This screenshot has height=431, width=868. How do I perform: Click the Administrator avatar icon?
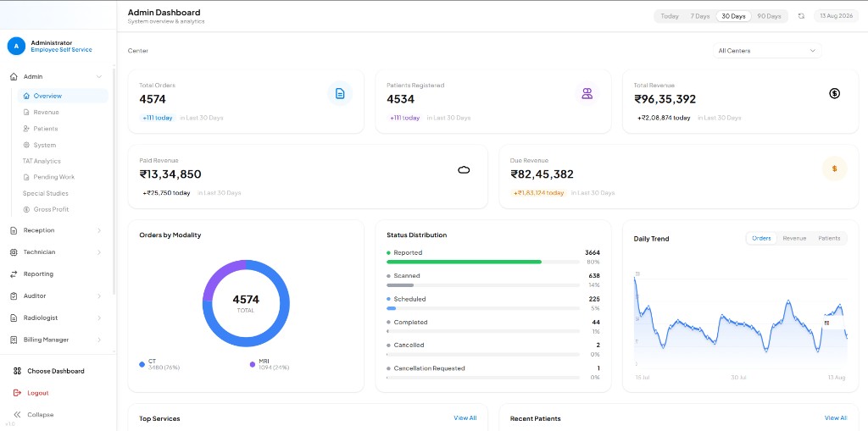point(16,46)
